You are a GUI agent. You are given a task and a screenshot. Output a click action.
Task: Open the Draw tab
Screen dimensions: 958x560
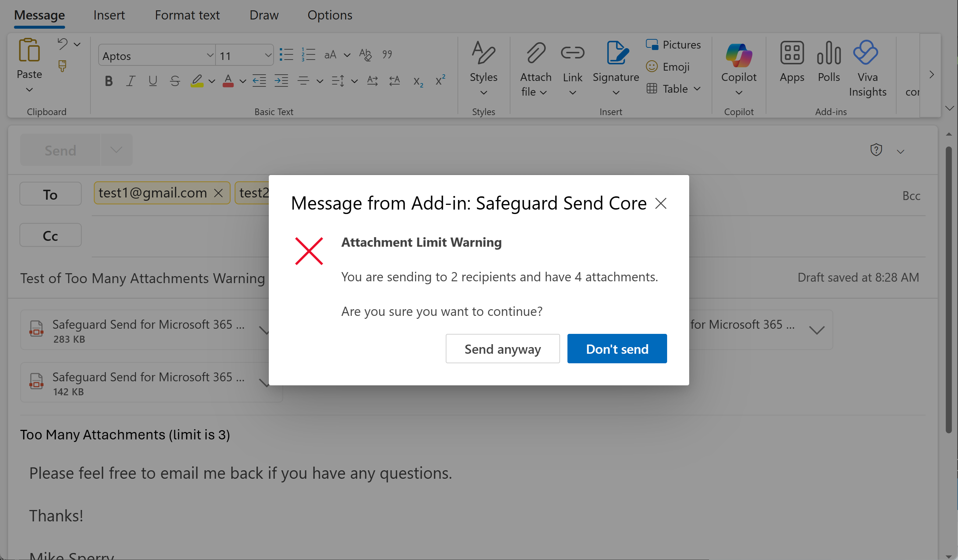point(264,15)
